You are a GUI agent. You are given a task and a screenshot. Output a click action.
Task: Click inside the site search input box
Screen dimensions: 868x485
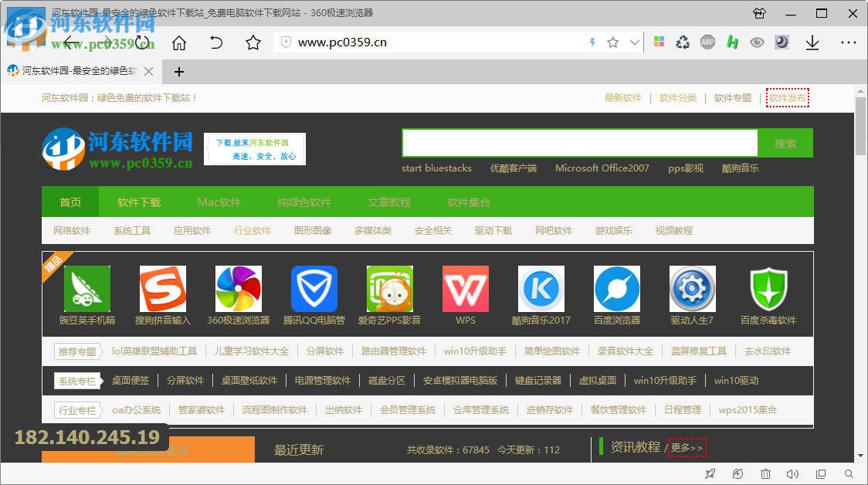click(579, 143)
